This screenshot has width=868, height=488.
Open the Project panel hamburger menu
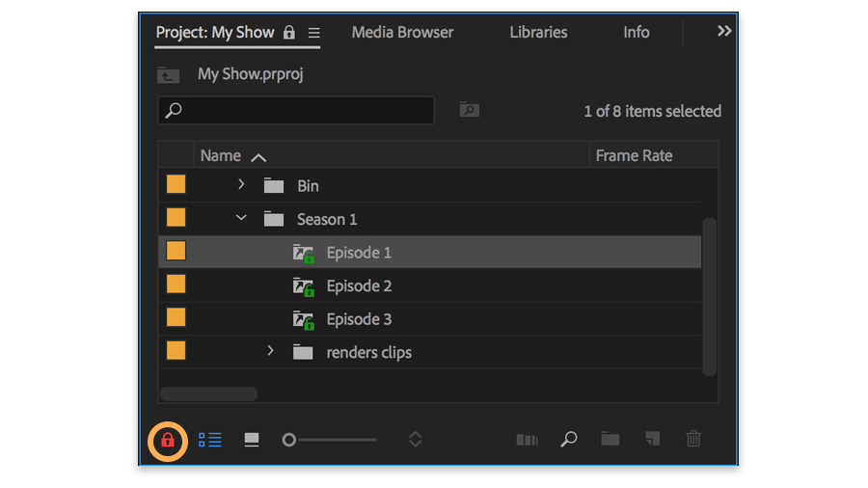[314, 33]
